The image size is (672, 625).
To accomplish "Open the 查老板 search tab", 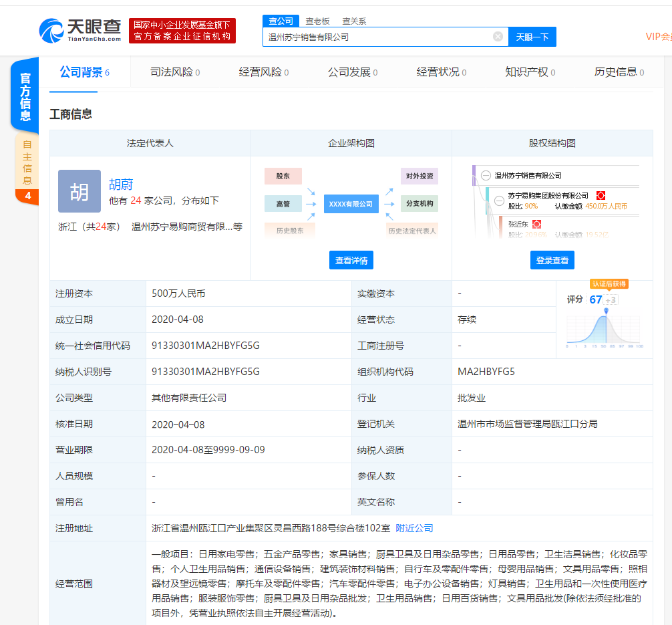I will [x=317, y=21].
